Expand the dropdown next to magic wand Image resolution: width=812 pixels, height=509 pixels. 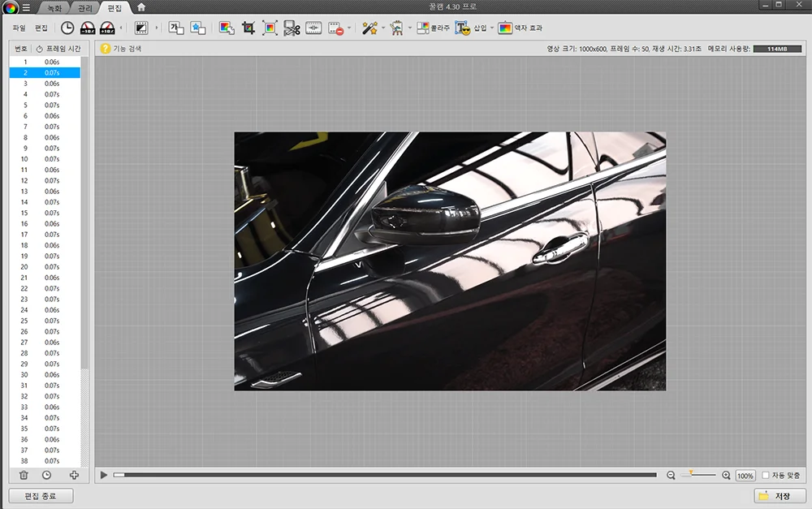tap(383, 28)
